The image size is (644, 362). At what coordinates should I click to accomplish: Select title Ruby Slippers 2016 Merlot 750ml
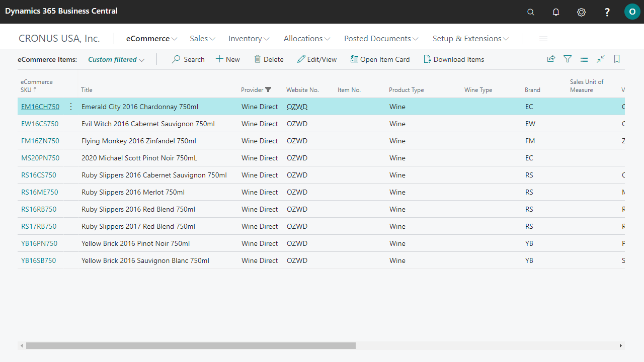133,192
